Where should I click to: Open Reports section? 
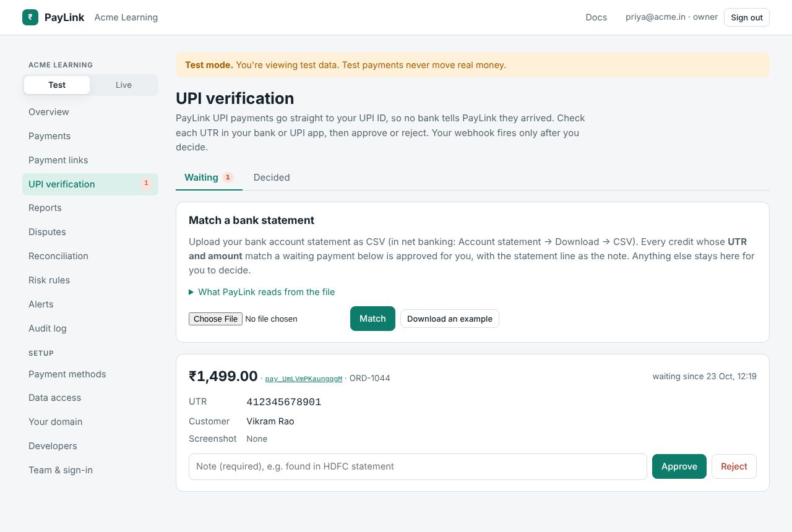[90, 208]
